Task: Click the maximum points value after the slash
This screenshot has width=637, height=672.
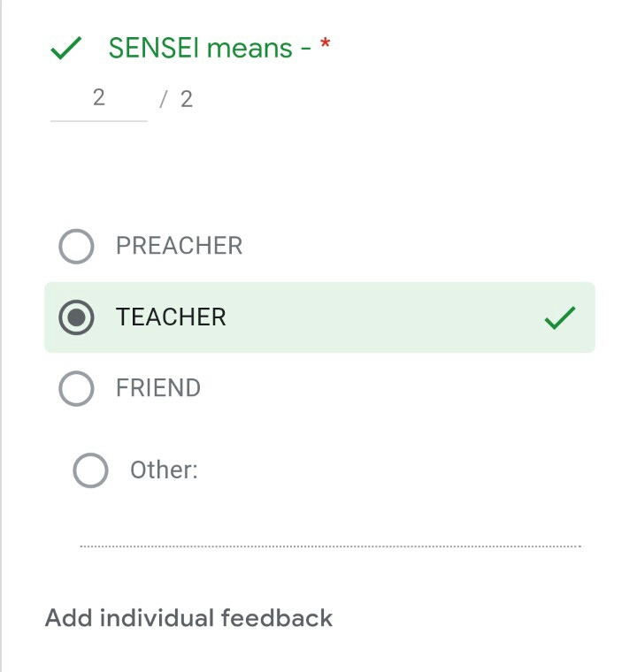Action: [186, 99]
